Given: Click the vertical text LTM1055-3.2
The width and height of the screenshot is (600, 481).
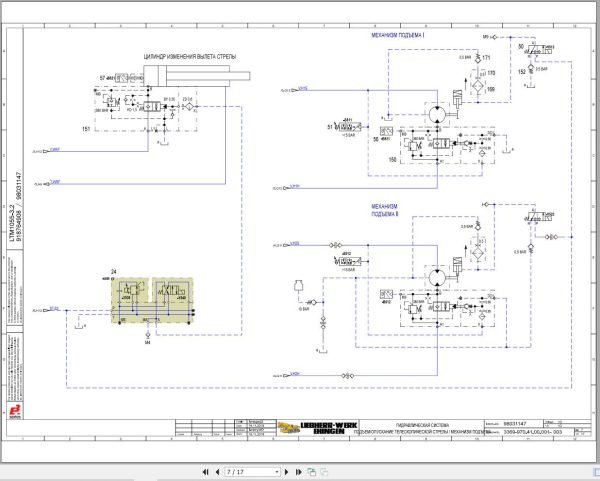Looking at the screenshot, I should click(x=12, y=223).
